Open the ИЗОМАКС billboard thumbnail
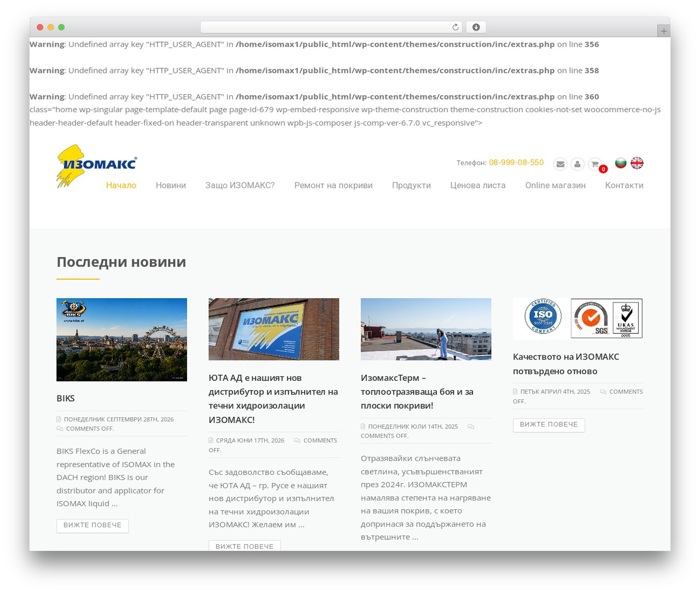 [x=273, y=329]
